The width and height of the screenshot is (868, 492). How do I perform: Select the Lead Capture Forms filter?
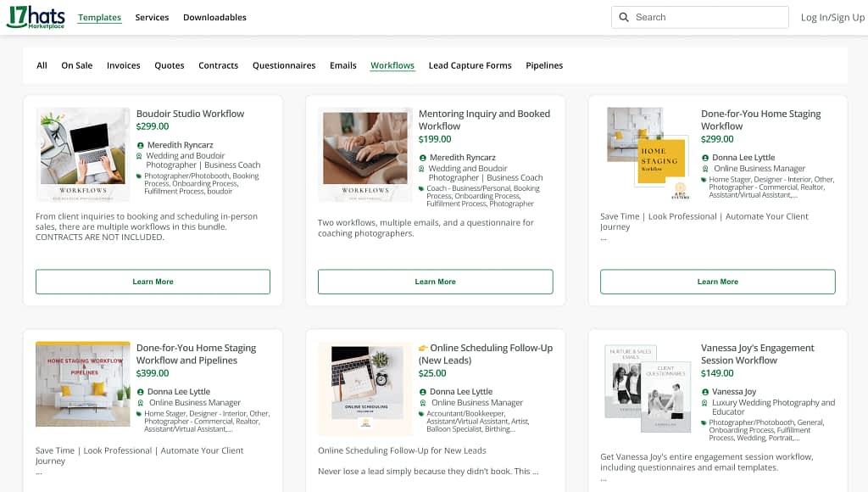(470, 65)
